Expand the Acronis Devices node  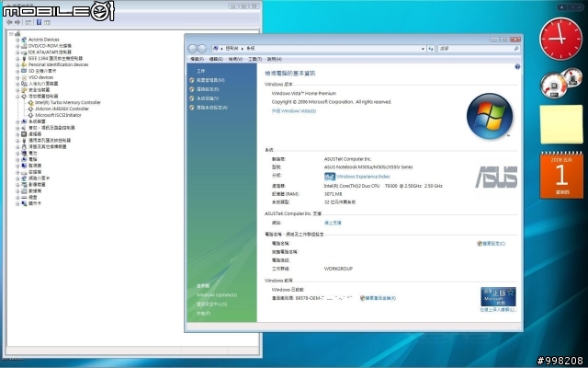click(x=17, y=40)
